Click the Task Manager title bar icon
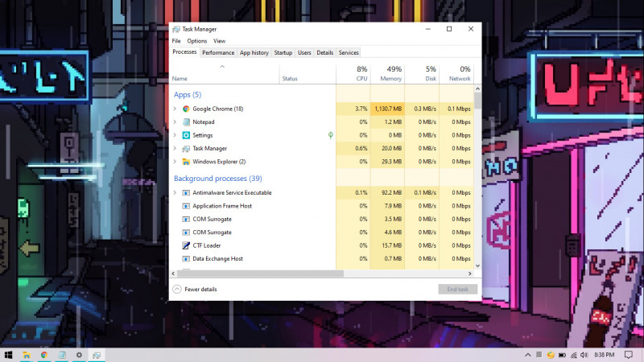 (176, 29)
